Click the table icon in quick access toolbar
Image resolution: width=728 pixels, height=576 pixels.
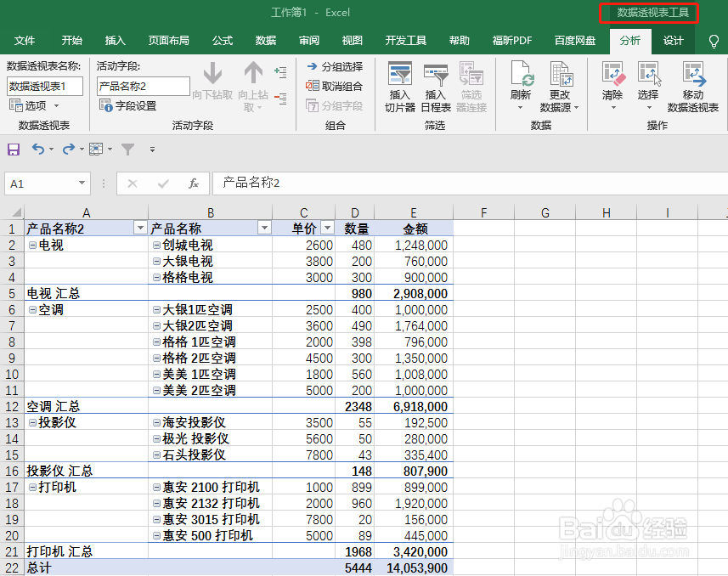(96, 150)
